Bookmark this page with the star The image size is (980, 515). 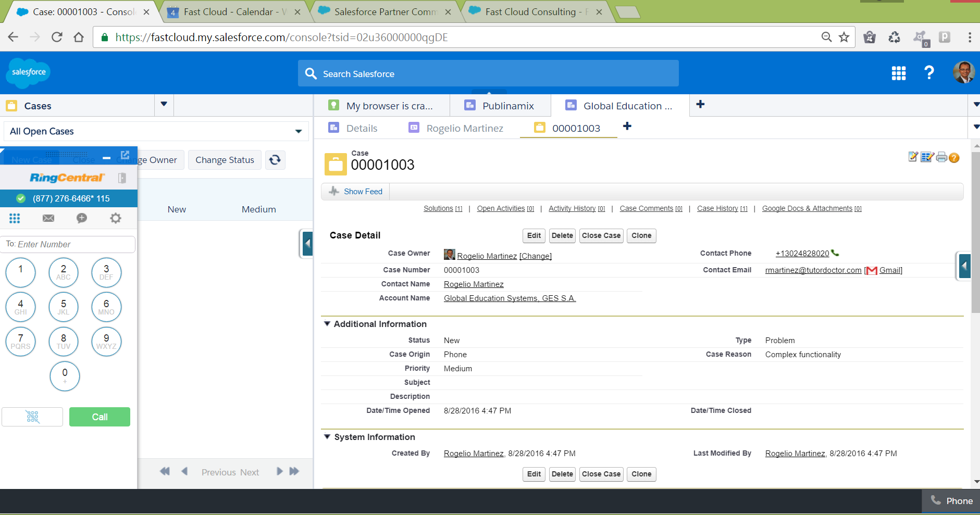[844, 37]
